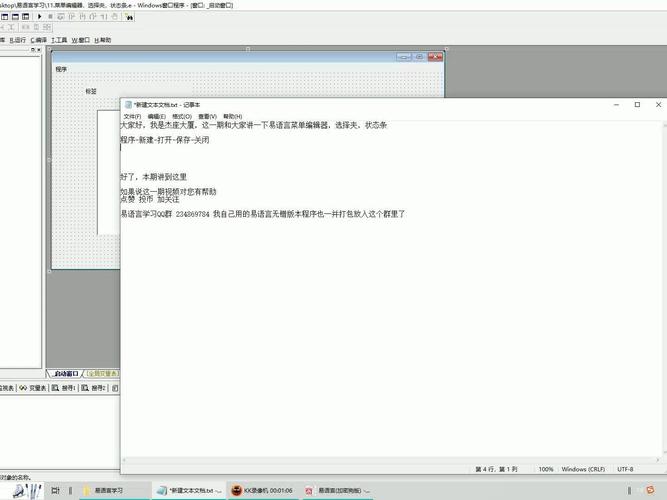667x500 pixels.
Task: Maximize the Notepad window
Action: [637, 105]
